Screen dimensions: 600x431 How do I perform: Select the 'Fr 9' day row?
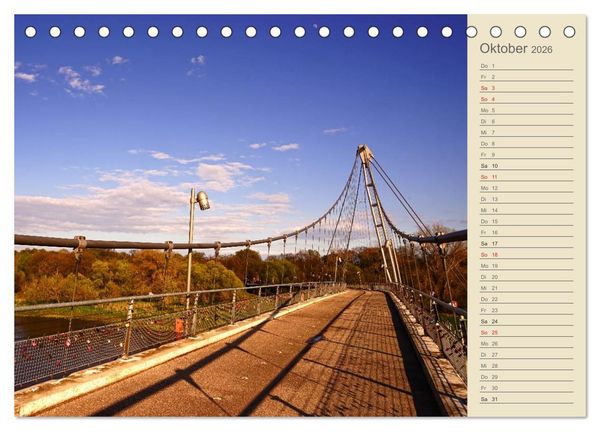coord(527,155)
